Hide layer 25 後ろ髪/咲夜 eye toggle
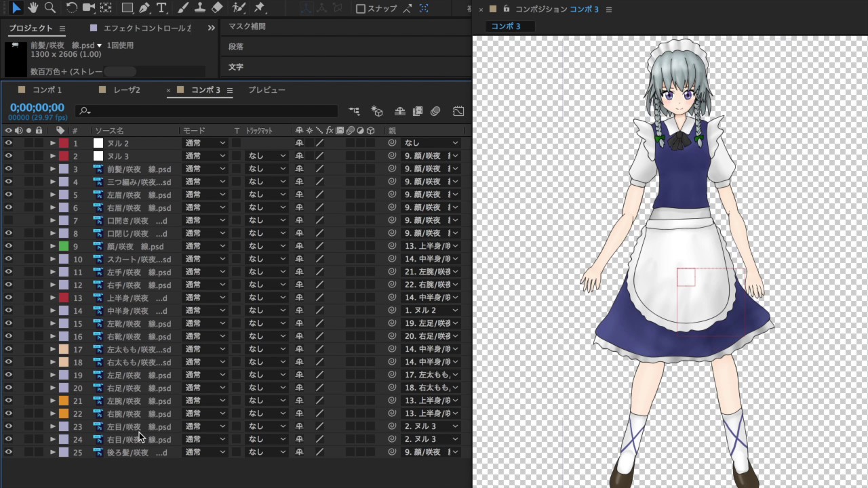This screenshot has width=868, height=488. pos(8,452)
